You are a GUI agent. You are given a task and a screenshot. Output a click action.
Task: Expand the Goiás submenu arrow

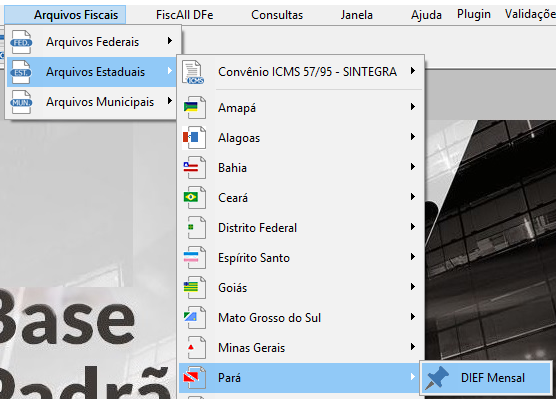413,286
